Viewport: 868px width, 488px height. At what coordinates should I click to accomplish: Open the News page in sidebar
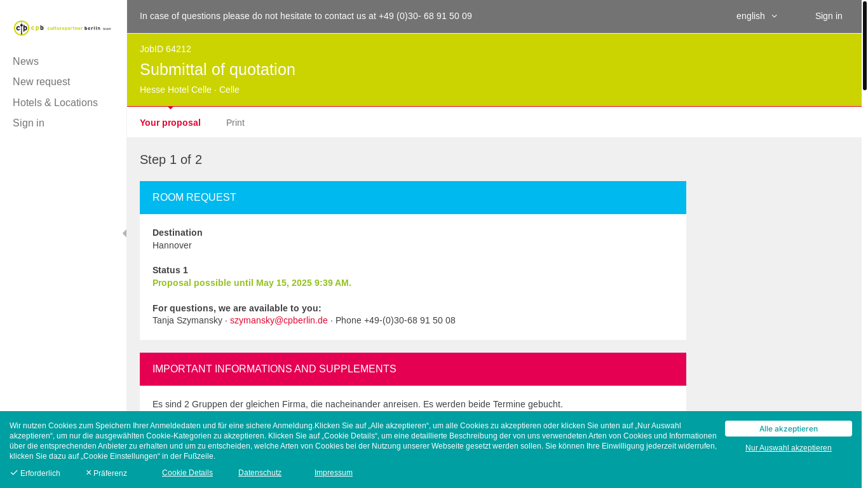click(x=25, y=62)
